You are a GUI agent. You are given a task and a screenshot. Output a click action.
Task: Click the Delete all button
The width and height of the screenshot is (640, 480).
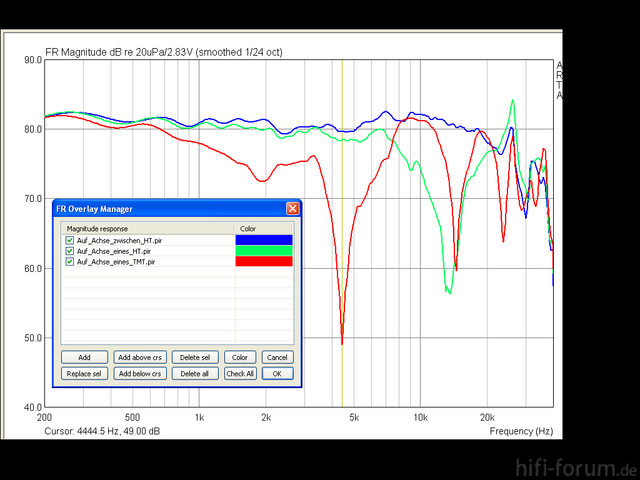(195, 373)
